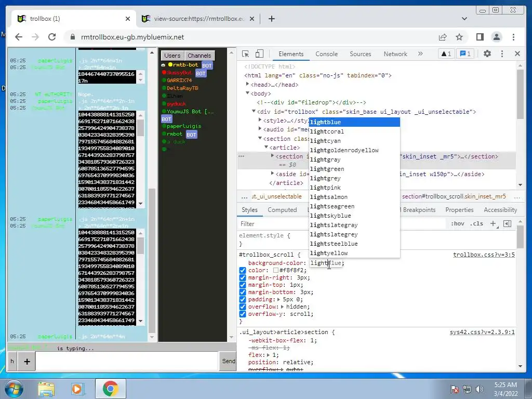The image size is (532, 399).
Task: Choose lightskyblue in the suggestion list
Action: click(354, 216)
